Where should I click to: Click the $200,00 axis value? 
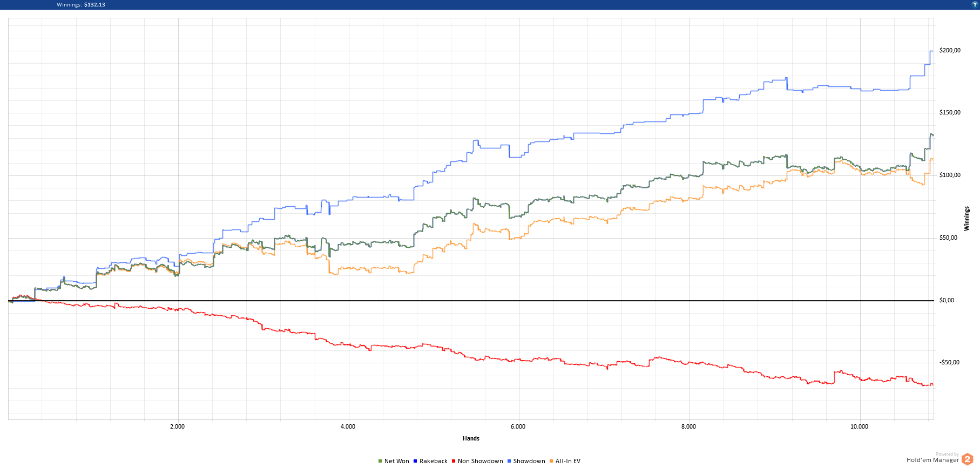pyautogui.click(x=950, y=50)
